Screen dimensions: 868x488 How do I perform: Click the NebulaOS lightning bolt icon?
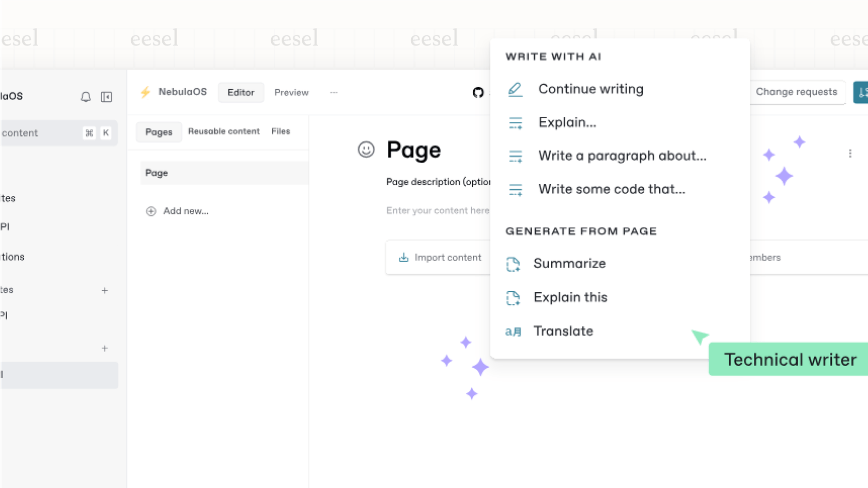(x=145, y=92)
